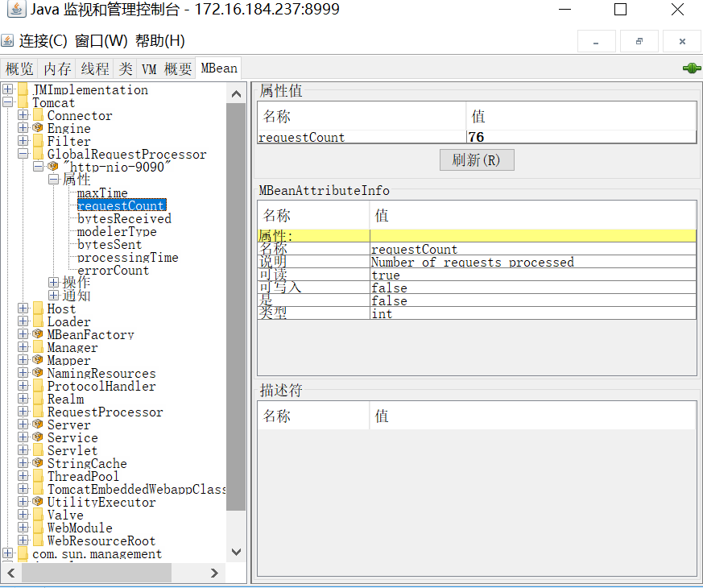
Task: Click the folder icon beside Valve
Action: click(38, 515)
